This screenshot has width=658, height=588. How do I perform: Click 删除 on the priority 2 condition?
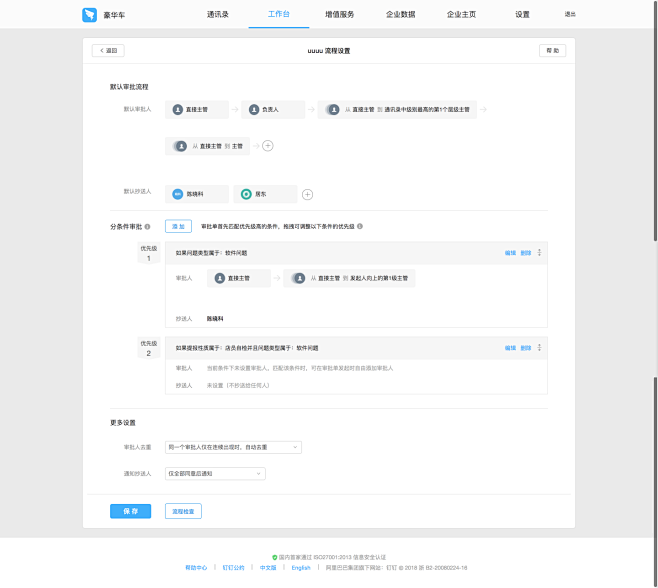coord(526,348)
